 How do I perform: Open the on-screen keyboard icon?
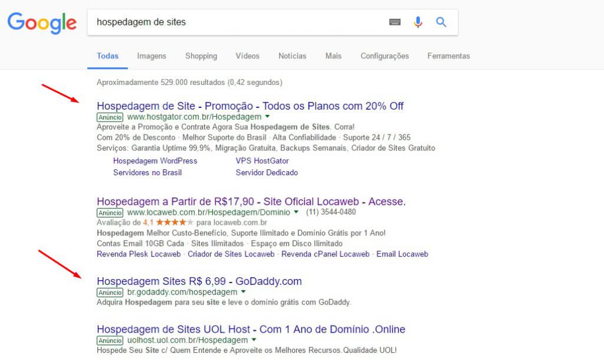coord(395,22)
